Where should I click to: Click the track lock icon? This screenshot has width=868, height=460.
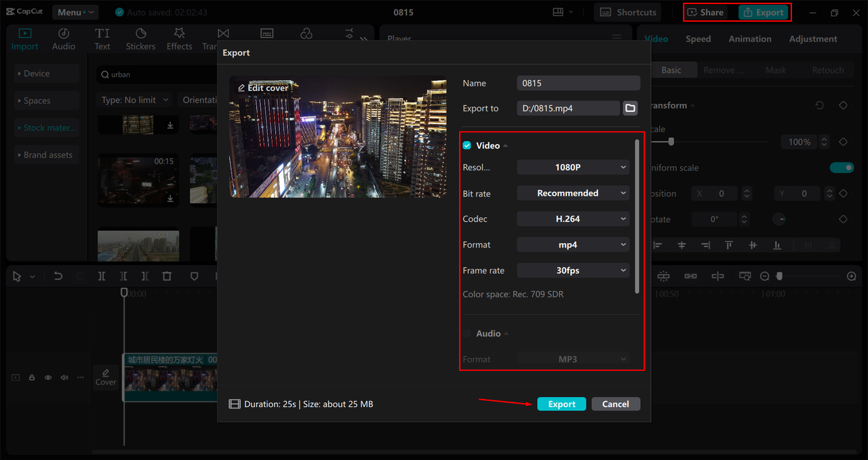point(32,377)
